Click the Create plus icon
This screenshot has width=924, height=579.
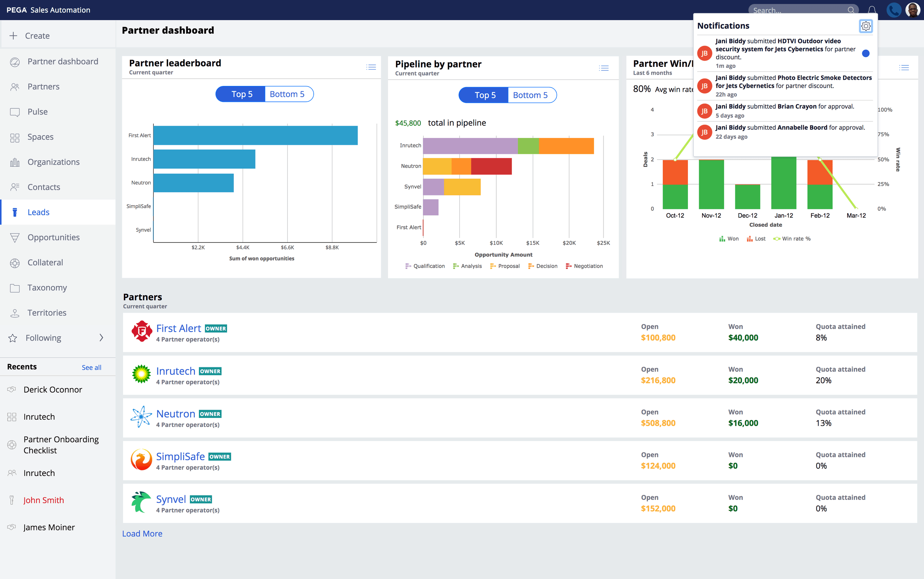click(x=13, y=36)
